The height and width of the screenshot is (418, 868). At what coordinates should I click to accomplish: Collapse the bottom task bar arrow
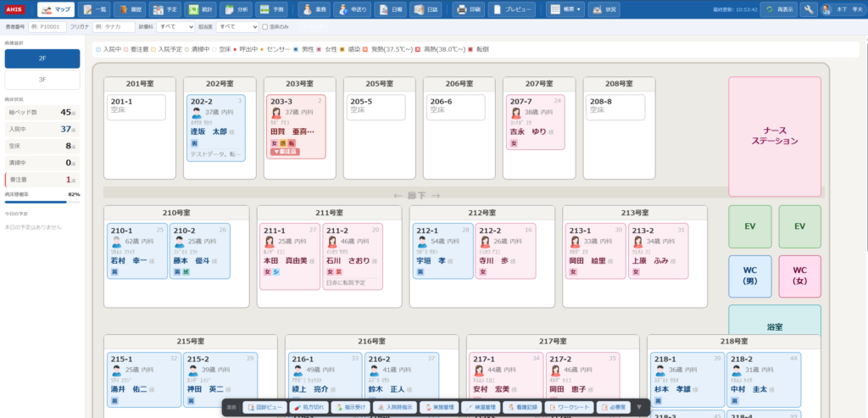click(639, 407)
